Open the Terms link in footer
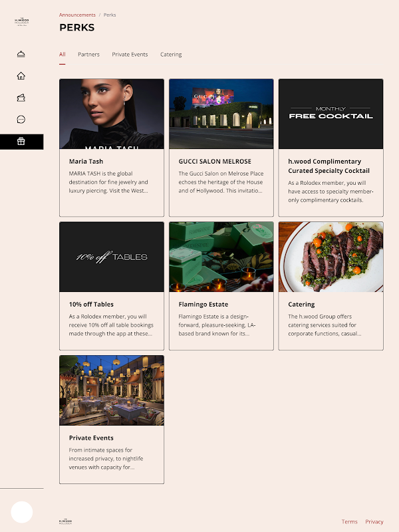Viewport: 399px width, 532px height. tap(350, 521)
